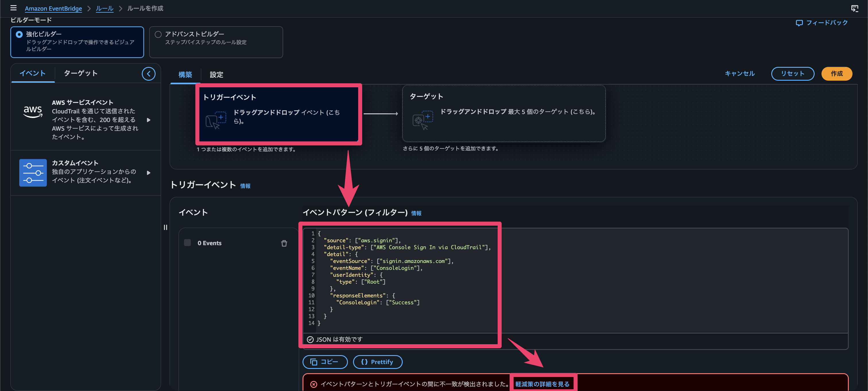The width and height of the screenshot is (868, 391).
Task: Open the CloudShell icon in top bar
Action: [855, 8]
